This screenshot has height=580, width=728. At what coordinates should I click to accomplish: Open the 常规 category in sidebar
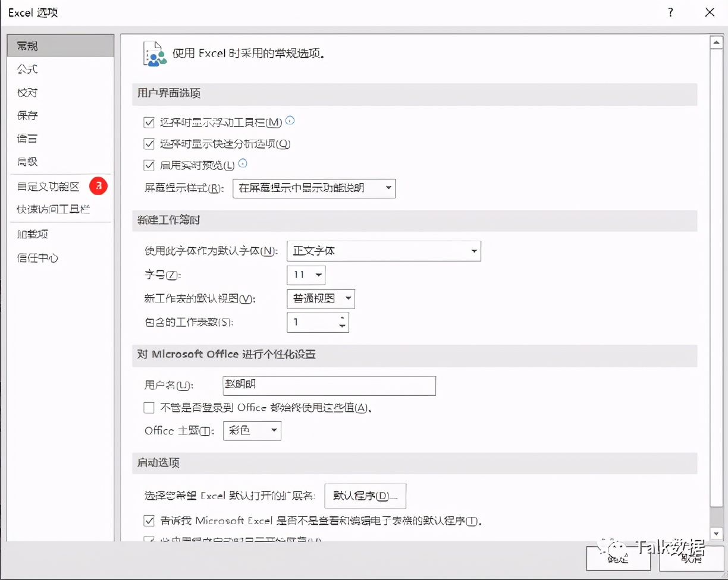[60, 46]
